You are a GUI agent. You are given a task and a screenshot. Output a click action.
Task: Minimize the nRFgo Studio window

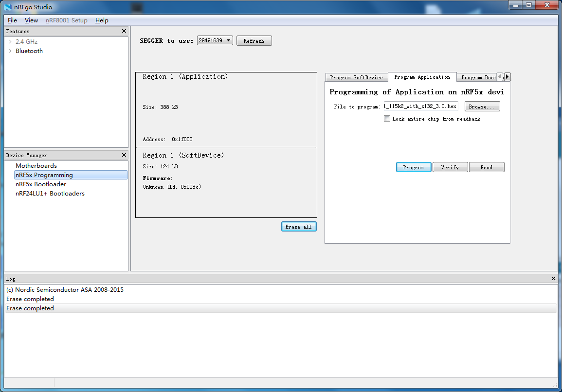pos(515,5)
